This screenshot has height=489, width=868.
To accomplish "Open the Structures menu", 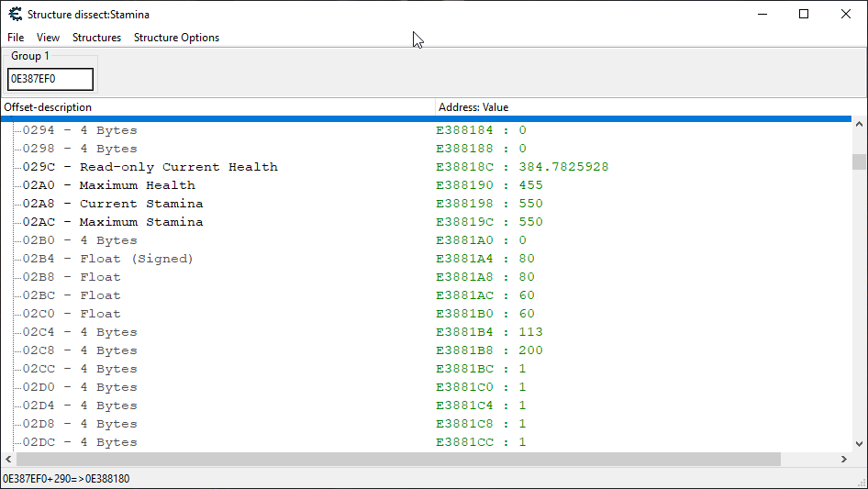I will coord(96,38).
